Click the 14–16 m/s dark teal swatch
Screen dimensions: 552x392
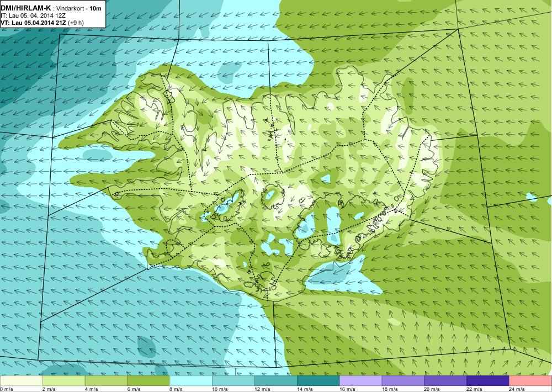coord(319,381)
